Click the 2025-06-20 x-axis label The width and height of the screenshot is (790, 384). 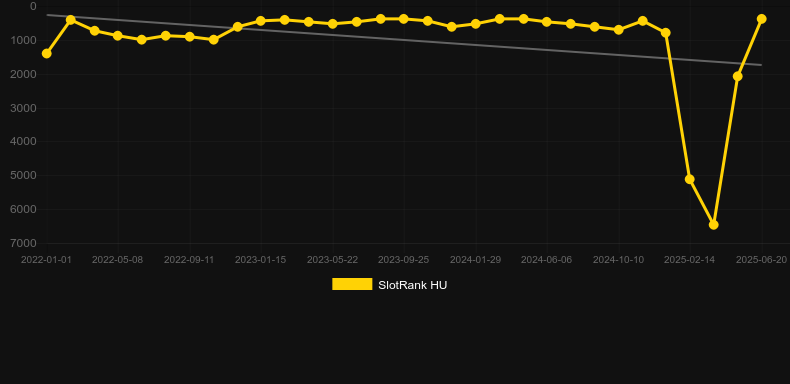[x=761, y=260]
